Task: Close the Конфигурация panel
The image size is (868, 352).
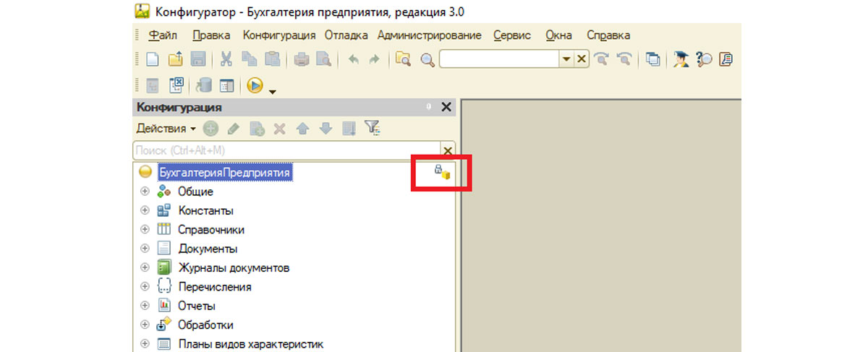Action: (x=446, y=107)
